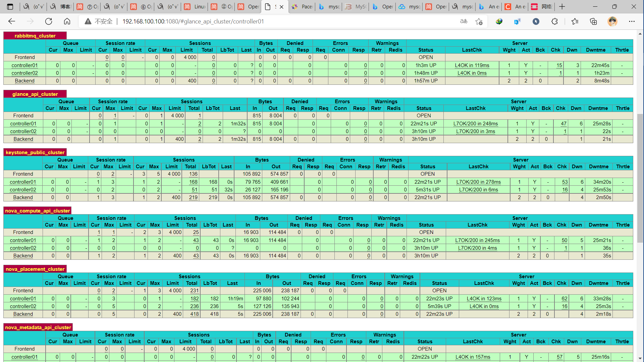
Task: Click the vertical scrollbar down arrow
Action: click(x=640, y=359)
